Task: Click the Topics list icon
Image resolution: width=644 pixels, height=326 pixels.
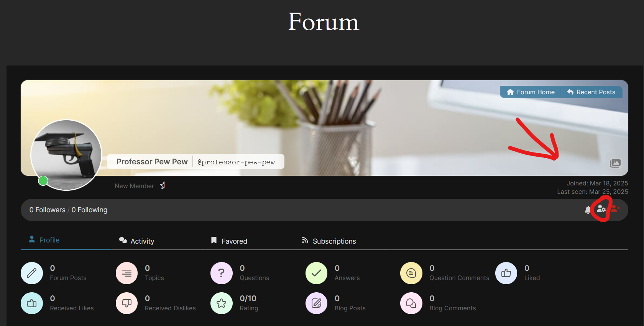Action: pyautogui.click(x=127, y=273)
